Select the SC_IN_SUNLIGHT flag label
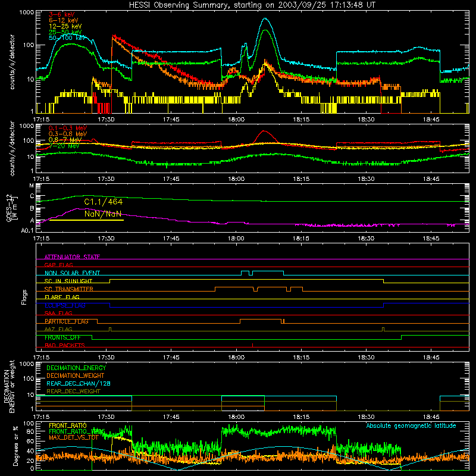Viewport: 476px width, 476px height. (x=68, y=281)
